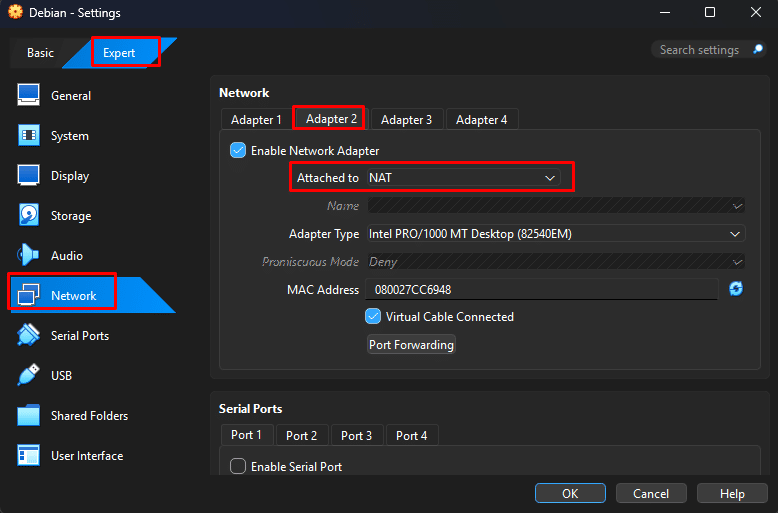The image size is (778, 513).
Task: Click the General label in sidebar
Action: click(71, 95)
